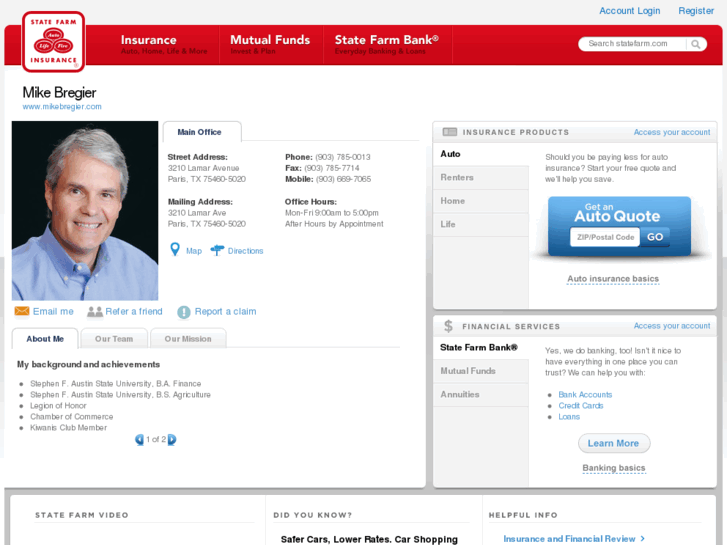Open Insurance and Financial Review link
Viewport: 727px width, 545px height.
click(574, 539)
